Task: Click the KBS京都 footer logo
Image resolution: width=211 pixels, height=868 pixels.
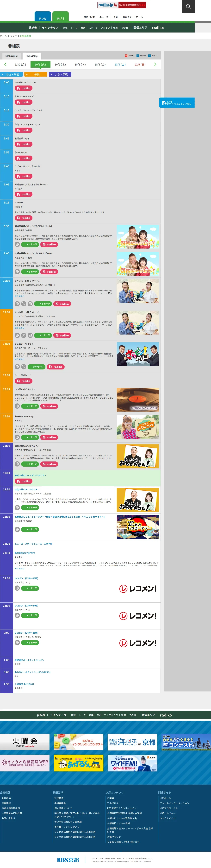Action: point(68,860)
